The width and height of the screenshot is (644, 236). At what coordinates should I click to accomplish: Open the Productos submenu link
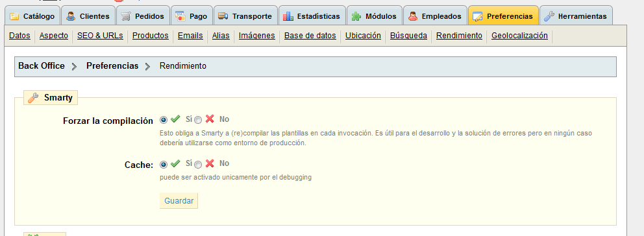coord(151,36)
